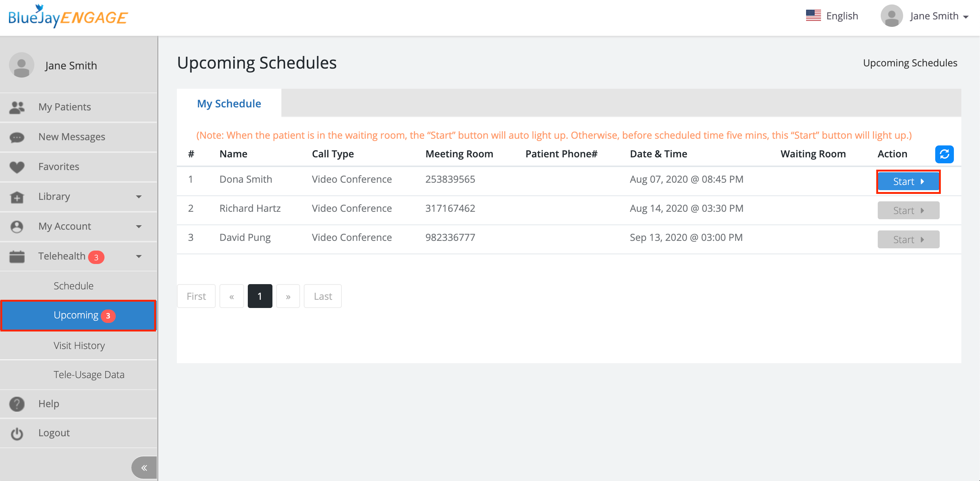Click the My Patients people icon
The height and width of the screenshot is (481, 980).
[17, 107]
